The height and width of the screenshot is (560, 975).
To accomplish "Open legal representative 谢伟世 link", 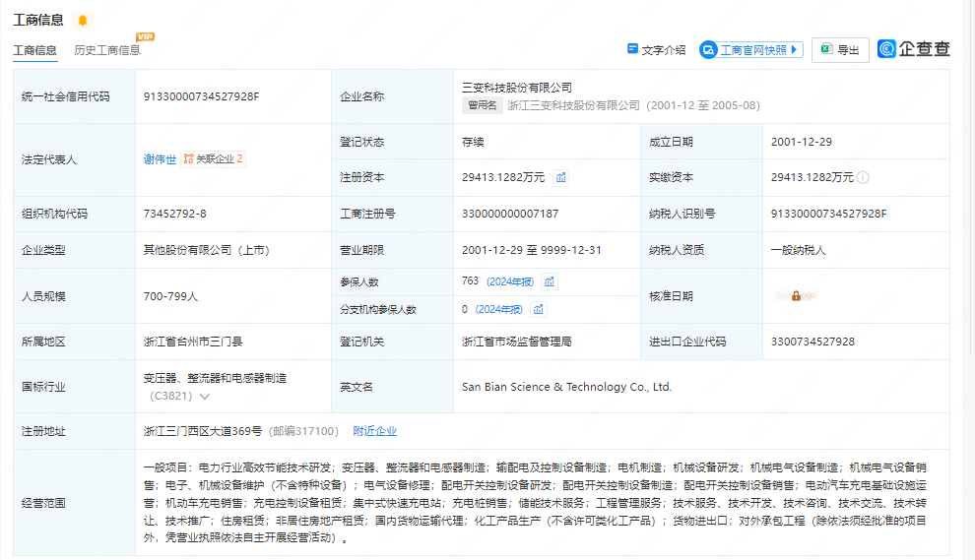I will point(160,159).
